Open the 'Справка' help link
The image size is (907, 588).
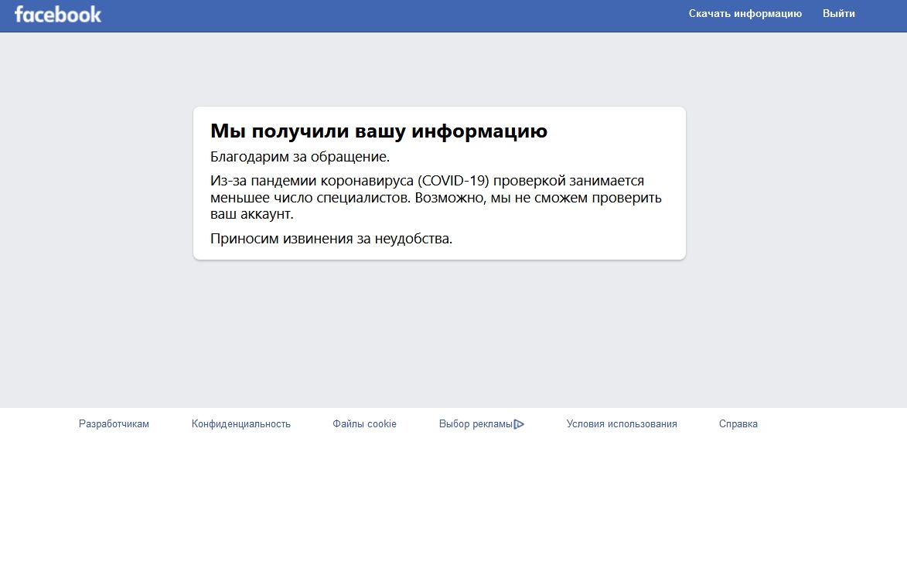pos(738,423)
